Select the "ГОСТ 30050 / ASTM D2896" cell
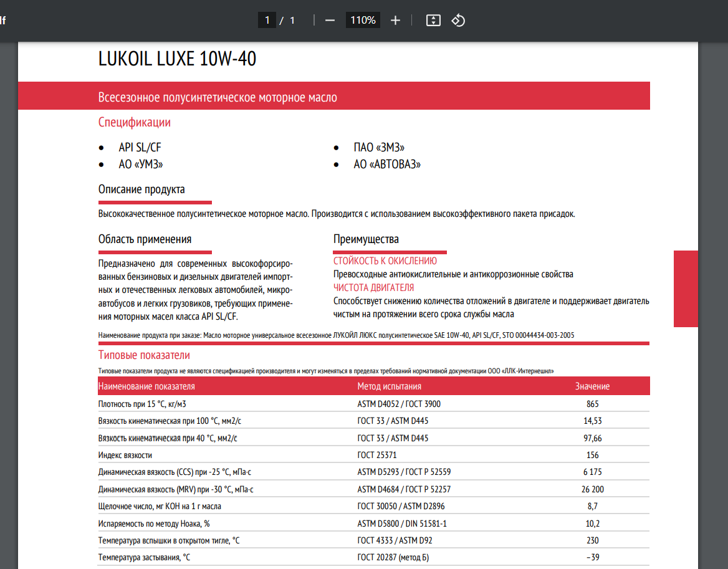The height and width of the screenshot is (569, 728). (x=401, y=506)
